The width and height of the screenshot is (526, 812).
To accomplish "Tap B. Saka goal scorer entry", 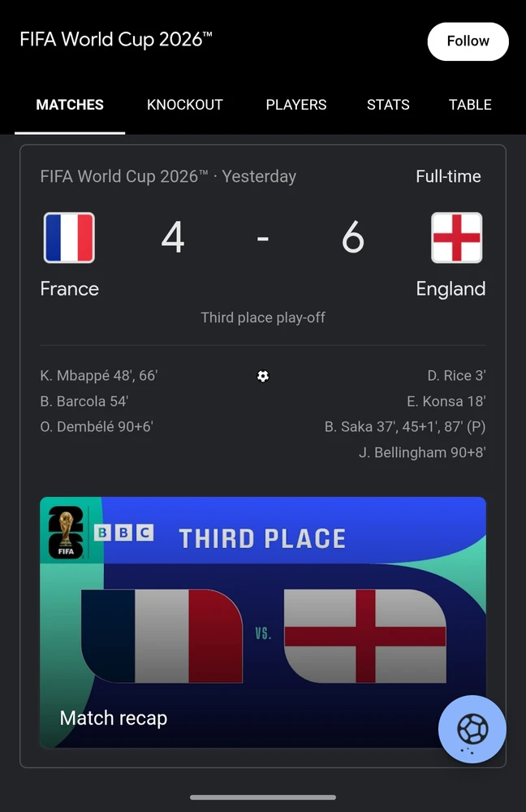I will (x=405, y=427).
